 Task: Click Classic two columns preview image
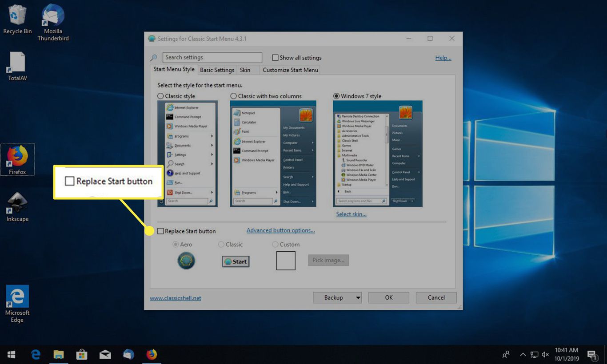coord(273,154)
